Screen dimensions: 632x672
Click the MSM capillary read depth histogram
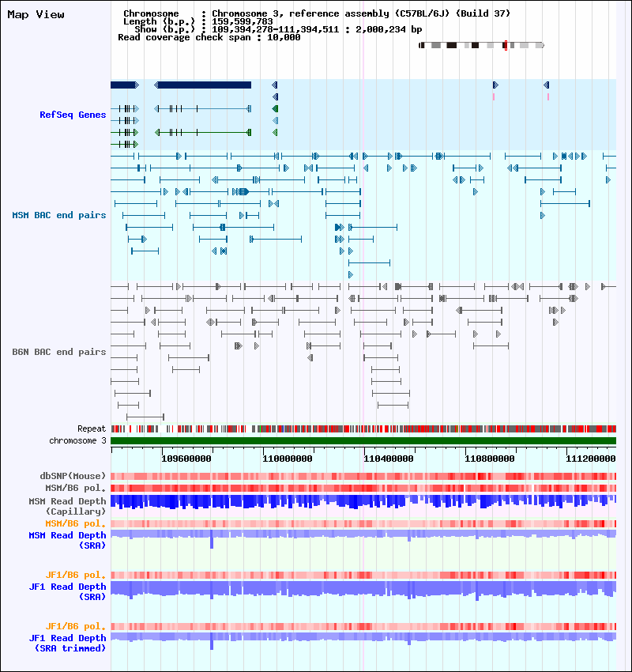[363, 502]
